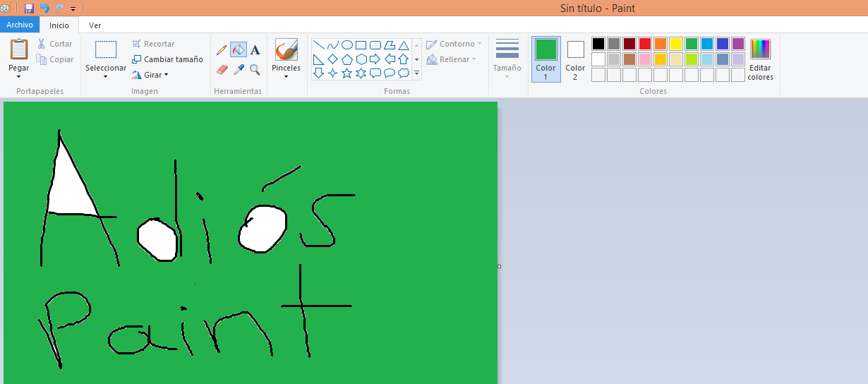The width and height of the screenshot is (868, 384).
Task: Select the Pencil tool
Action: click(222, 50)
